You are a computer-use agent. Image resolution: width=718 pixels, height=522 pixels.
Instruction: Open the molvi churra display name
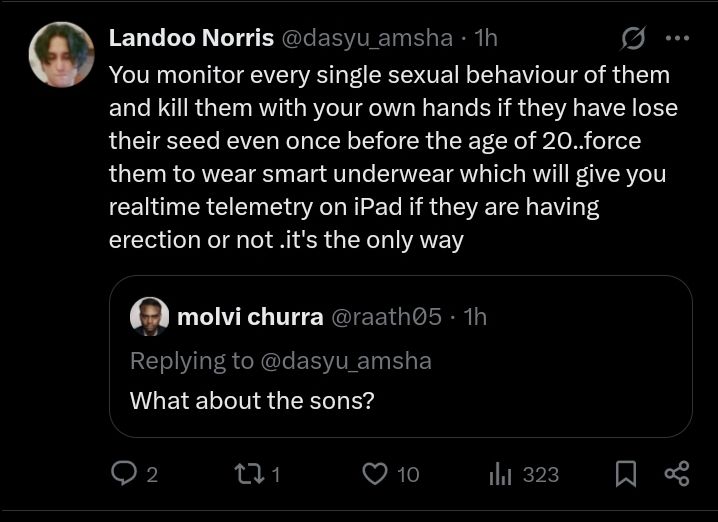coord(250,317)
